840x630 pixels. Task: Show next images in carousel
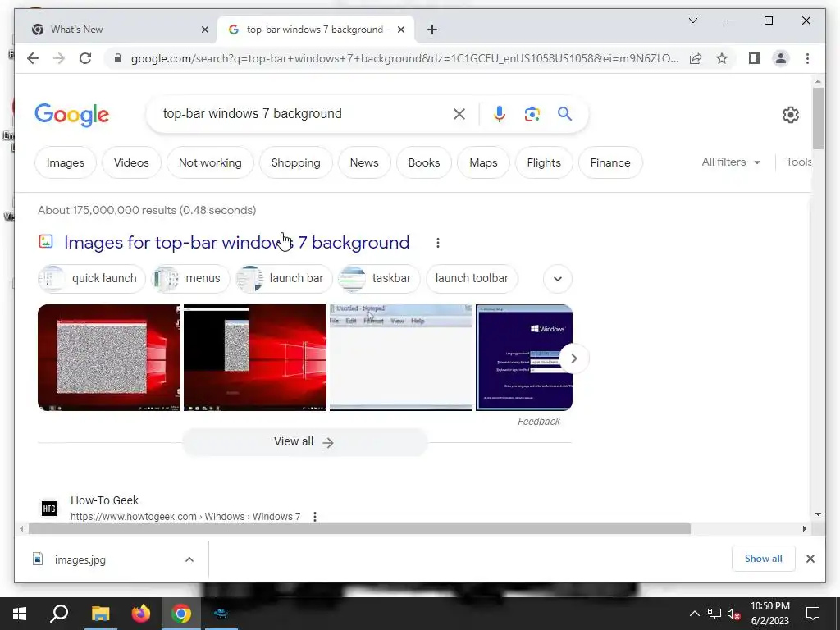tap(573, 358)
